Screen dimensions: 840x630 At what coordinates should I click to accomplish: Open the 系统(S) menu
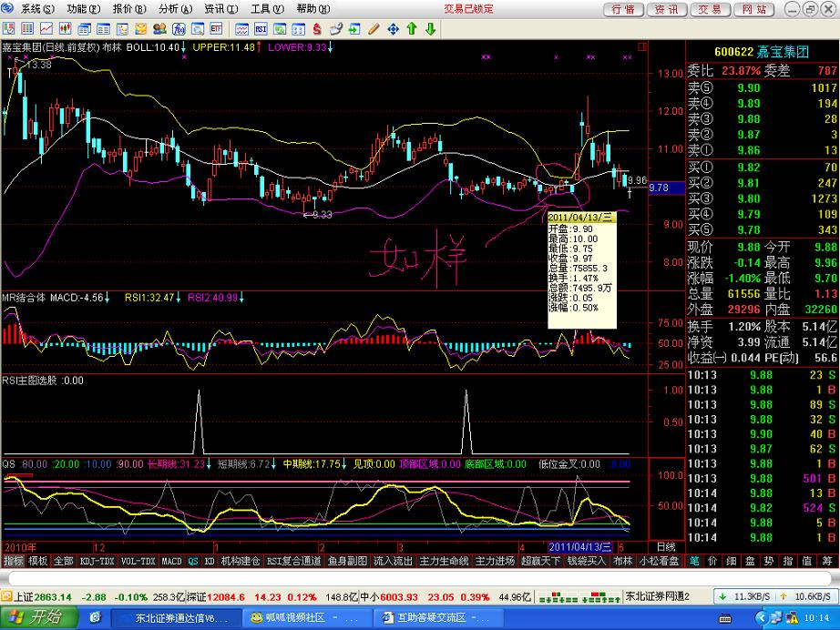37,9
